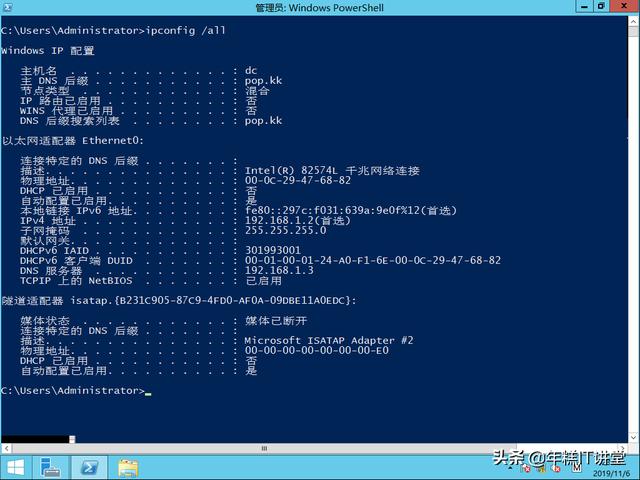Click the physical address 00-00-00-00-00-00-00-E0
Viewport: 640px width, 480px height.
point(317,351)
